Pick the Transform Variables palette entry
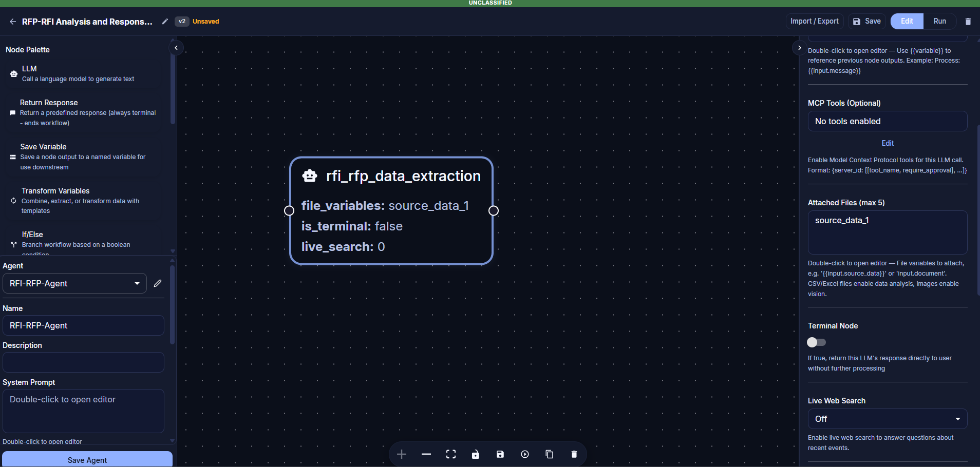This screenshot has height=467, width=980. [55, 191]
